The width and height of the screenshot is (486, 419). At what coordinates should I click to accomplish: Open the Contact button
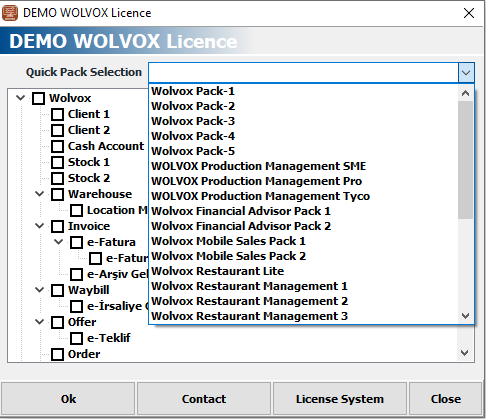(204, 399)
